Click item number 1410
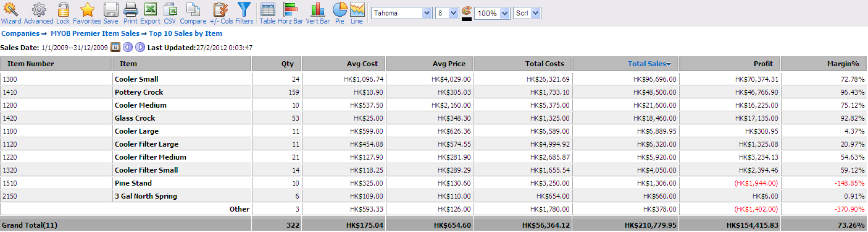 10,92
